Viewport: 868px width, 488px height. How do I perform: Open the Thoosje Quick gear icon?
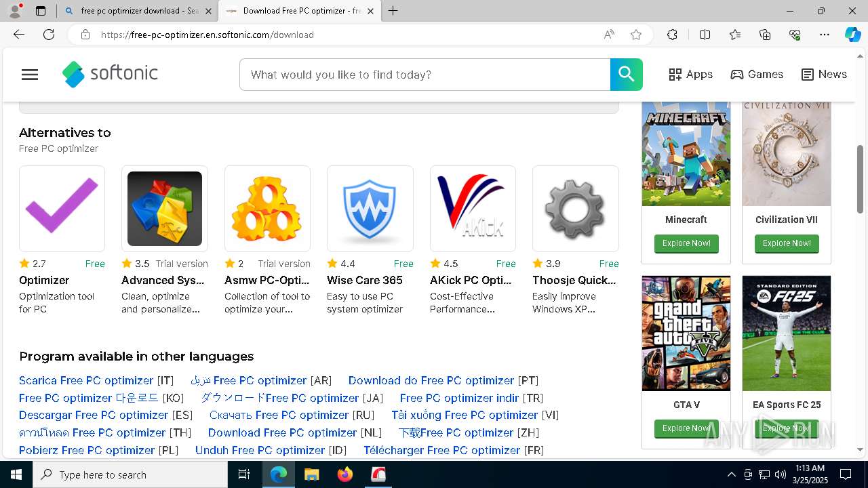click(576, 209)
